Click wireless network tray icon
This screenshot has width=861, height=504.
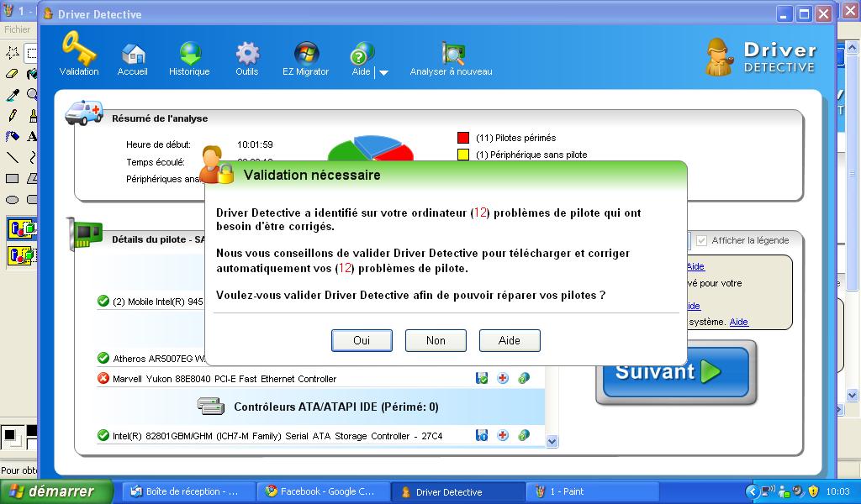click(x=769, y=491)
